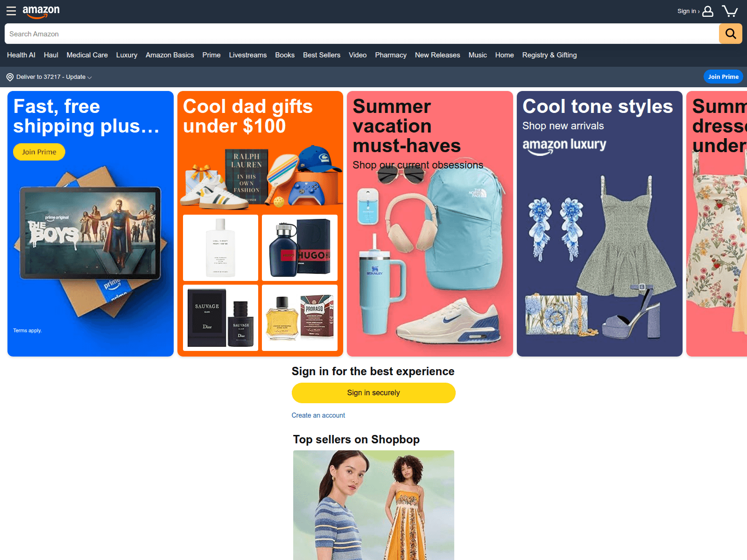The width and height of the screenshot is (747, 560).
Task: Open the Proraso aftershave product
Action: coord(300,318)
